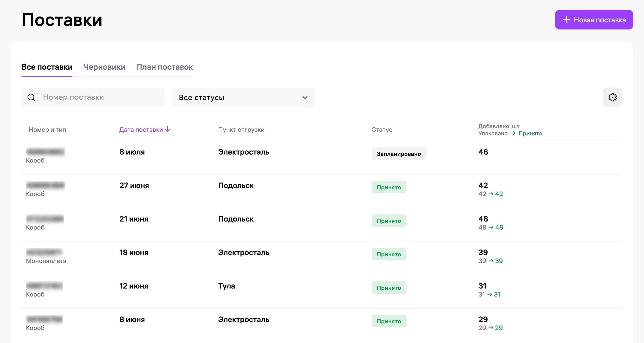
Task: Sort by the Дата поставки column header
Action: point(141,130)
